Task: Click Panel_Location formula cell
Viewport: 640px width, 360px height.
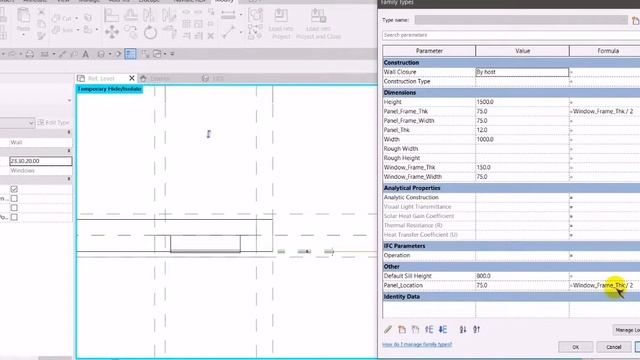Action: pos(604,285)
